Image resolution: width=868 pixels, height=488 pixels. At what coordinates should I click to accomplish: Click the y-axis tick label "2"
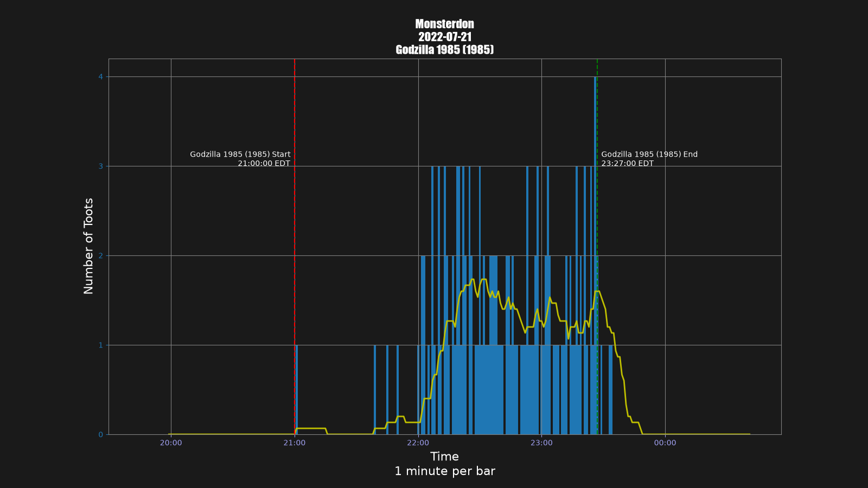point(100,256)
